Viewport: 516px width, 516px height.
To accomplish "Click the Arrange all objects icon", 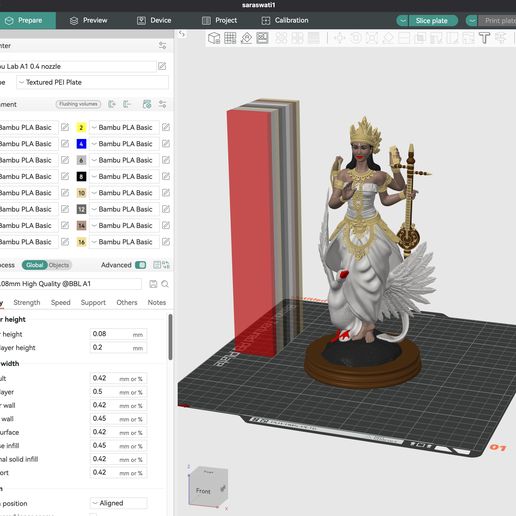I will (x=262, y=38).
